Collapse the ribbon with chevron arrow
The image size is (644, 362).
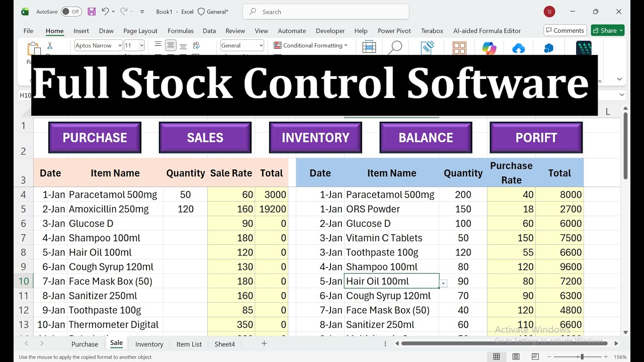click(x=619, y=79)
